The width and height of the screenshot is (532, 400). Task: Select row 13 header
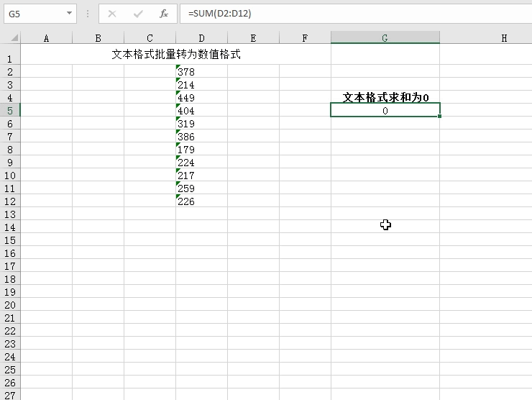point(10,214)
